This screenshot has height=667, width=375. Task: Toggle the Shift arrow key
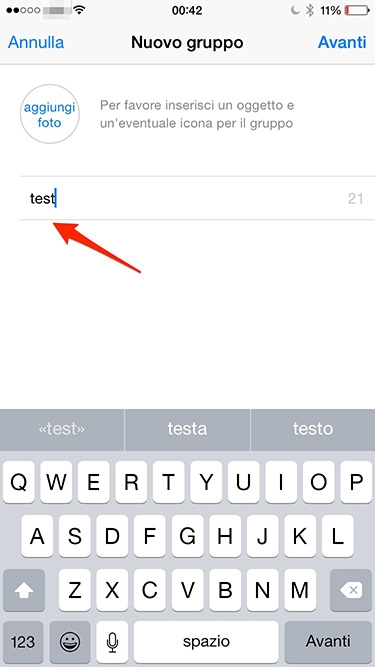24,590
